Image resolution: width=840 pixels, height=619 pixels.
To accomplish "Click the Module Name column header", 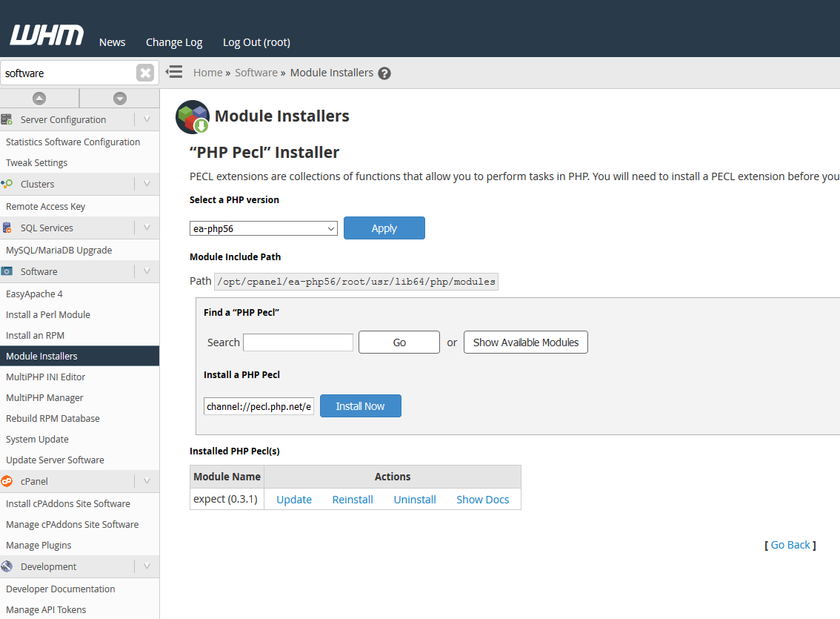I will (227, 477).
